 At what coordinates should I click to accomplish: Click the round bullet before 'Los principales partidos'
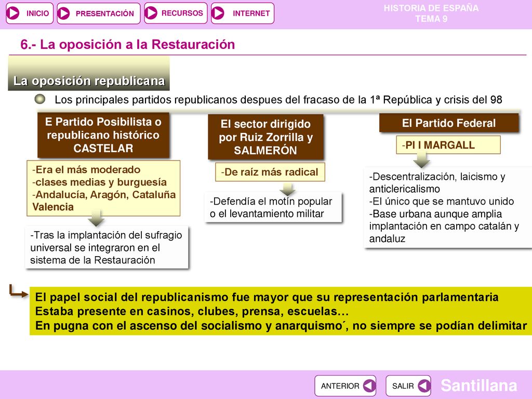pos(40,99)
